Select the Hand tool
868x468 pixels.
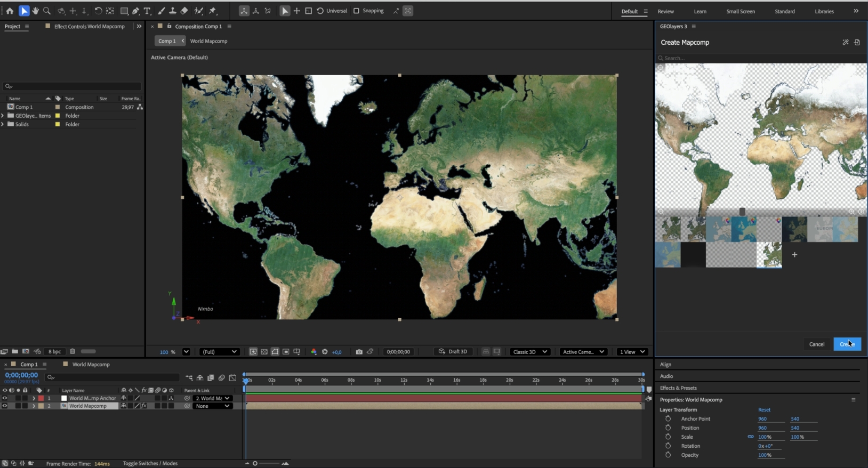(35, 11)
